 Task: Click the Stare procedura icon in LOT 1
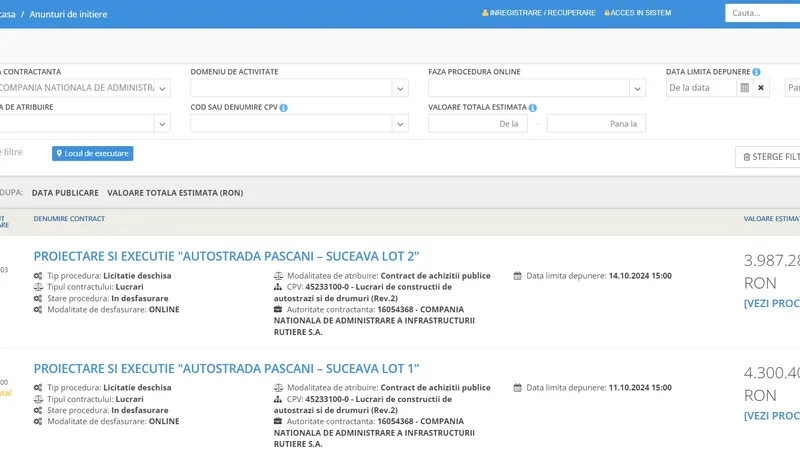[x=38, y=410]
